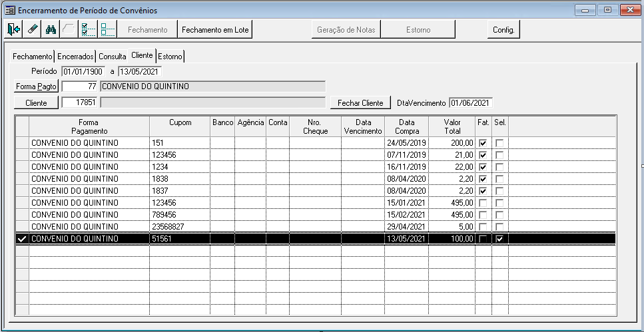Click the unselect all checkboxes icon
Screen dimensions: 644x332
[x=108, y=29]
